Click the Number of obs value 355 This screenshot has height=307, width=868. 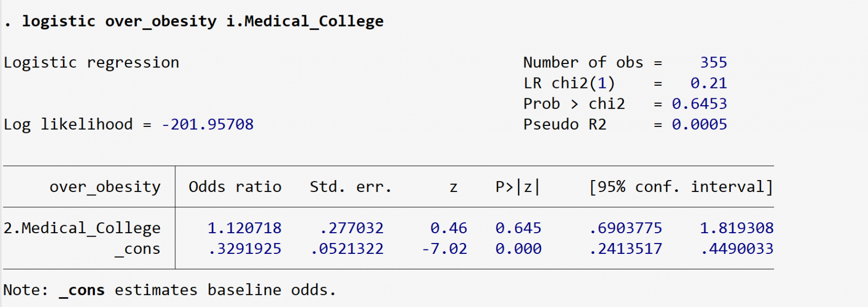713,62
